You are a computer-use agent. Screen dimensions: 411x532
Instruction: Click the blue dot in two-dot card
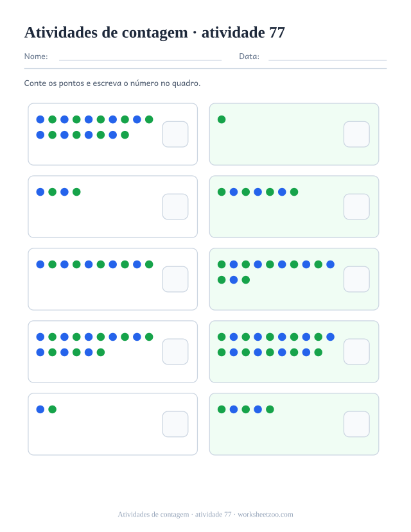coord(40,409)
